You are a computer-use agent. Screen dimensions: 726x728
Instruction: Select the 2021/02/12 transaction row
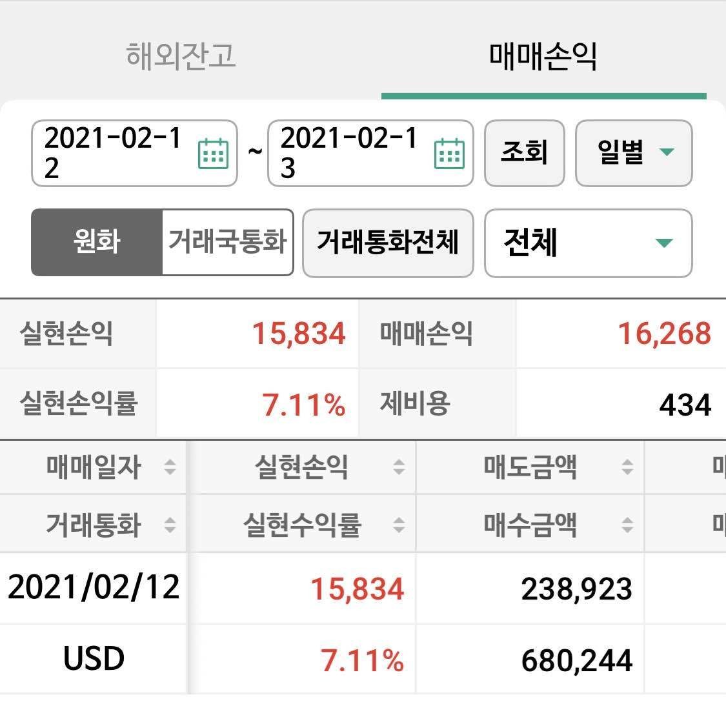[94, 589]
